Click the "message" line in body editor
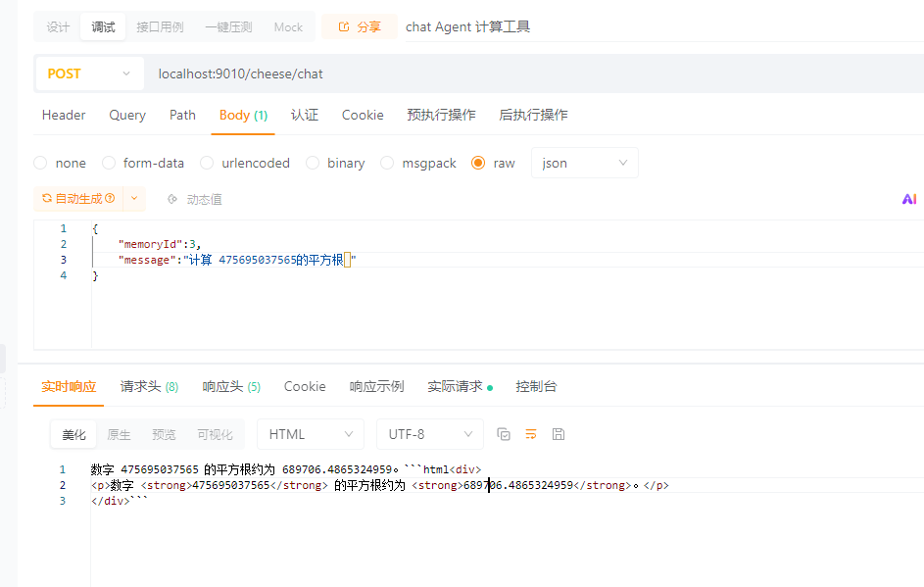Screen dimensions: 924x587 click(x=237, y=260)
